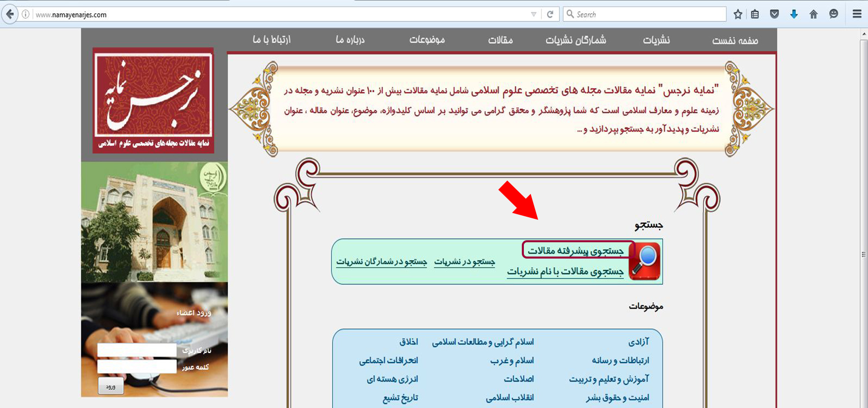This screenshot has width=868, height=408.
Task: Open the Pocket shield icon
Action: tap(774, 14)
